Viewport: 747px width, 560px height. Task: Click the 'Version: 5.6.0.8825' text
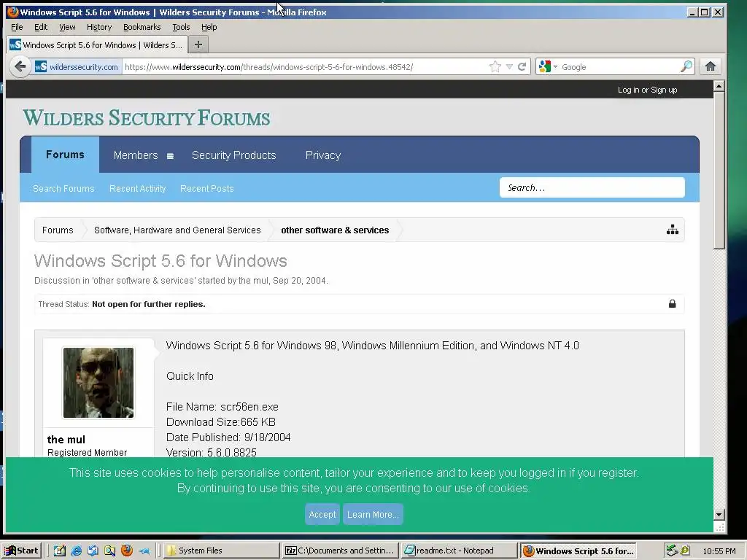[211, 452]
